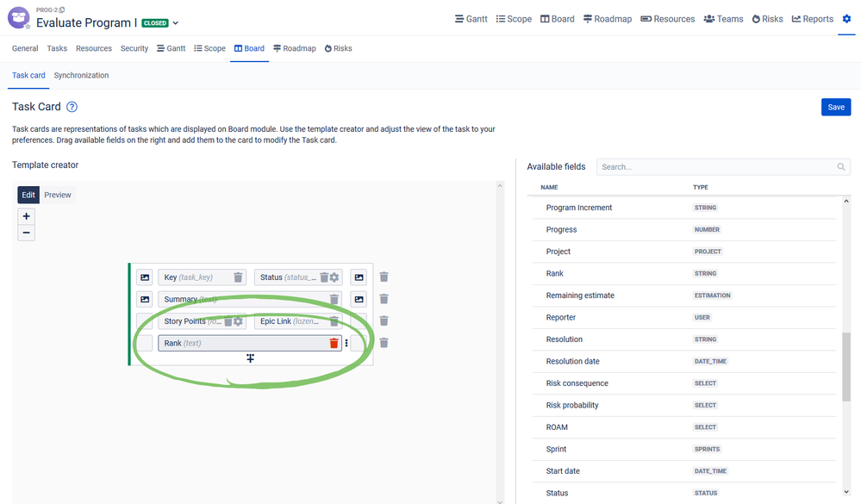
Task: Click the Available fields scroll-down arrow
Action: pyautogui.click(x=846, y=492)
